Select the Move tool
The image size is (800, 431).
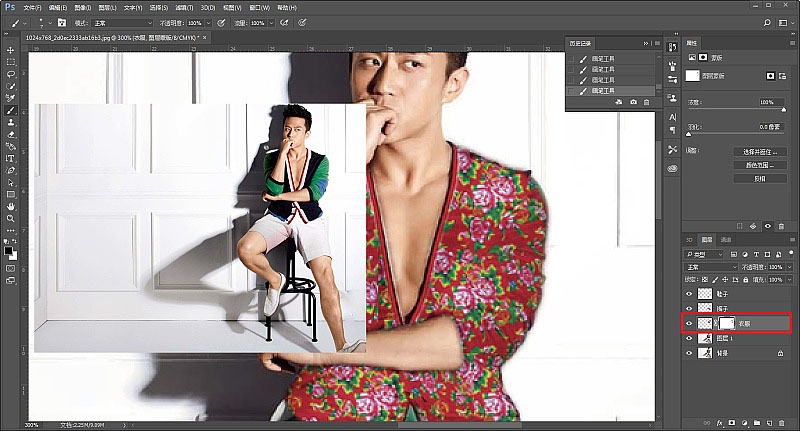(10, 50)
